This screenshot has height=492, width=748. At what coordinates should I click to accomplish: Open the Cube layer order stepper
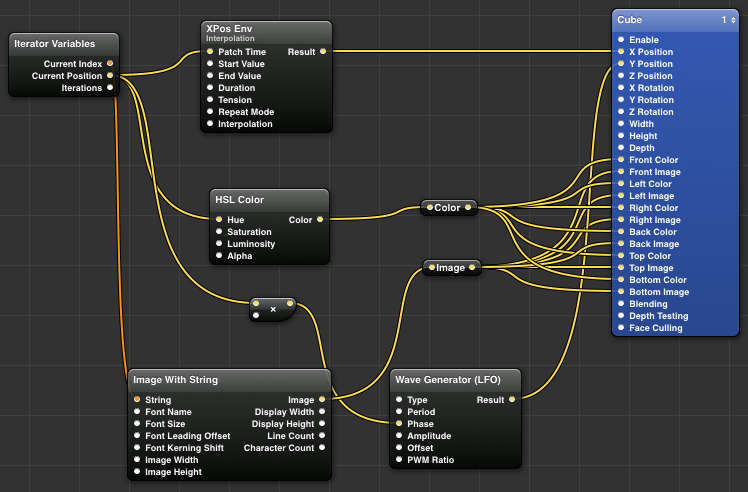click(732, 20)
